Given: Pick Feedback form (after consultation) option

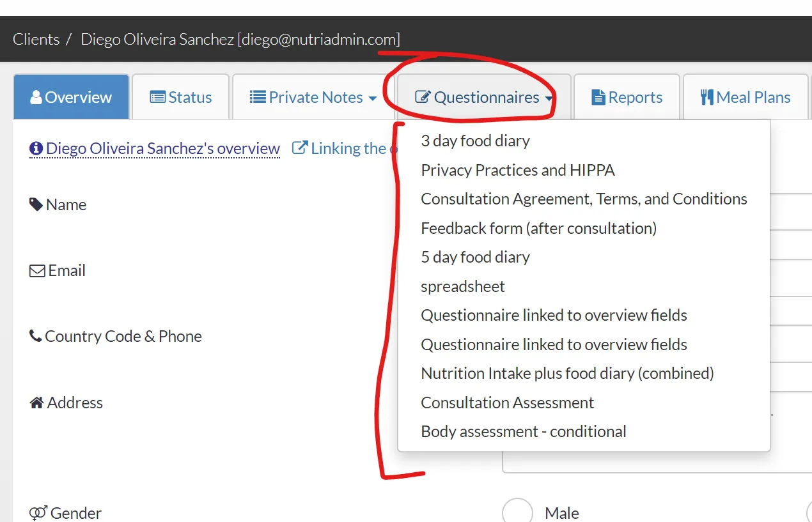Looking at the screenshot, I should (x=538, y=228).
